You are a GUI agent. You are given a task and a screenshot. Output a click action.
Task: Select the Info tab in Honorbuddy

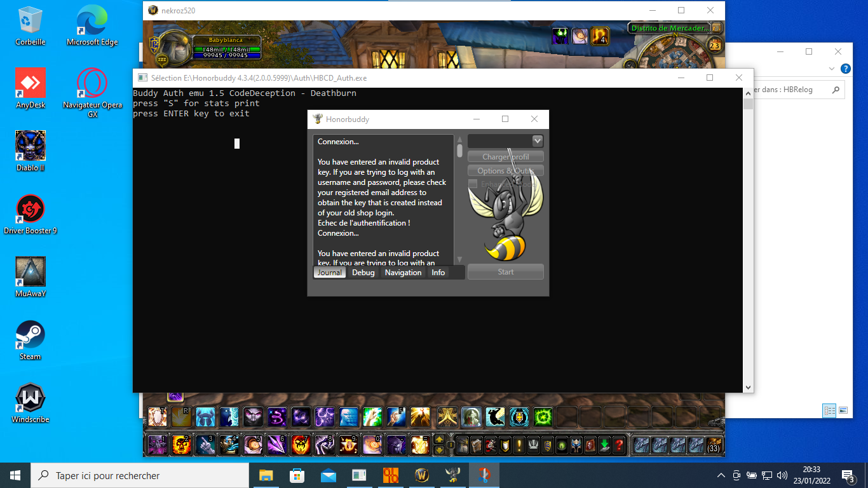point(438,272)
